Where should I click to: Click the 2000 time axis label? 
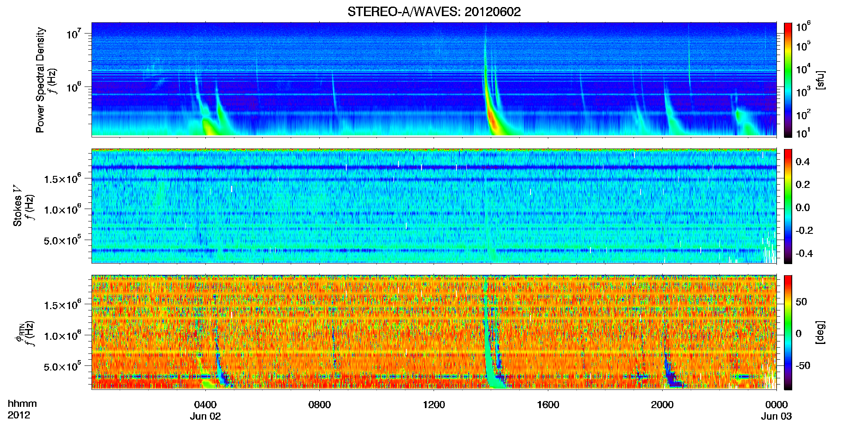click(662, 405)
